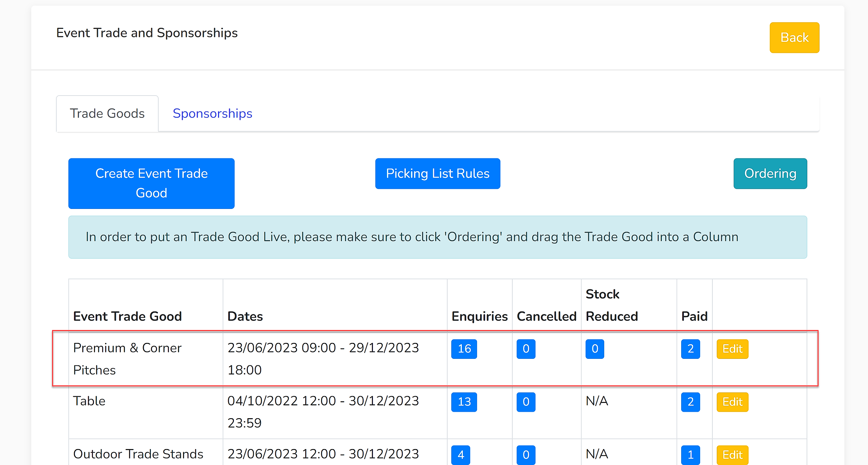This screenshot has height=465, width=868.
Task: Open Paid count 2 for Premium & Corner Pitches
Action: coord(690,349)
